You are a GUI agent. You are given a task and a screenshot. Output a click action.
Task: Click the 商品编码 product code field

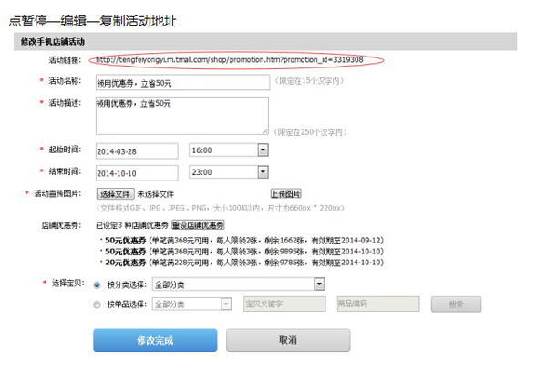coord(378,304)
